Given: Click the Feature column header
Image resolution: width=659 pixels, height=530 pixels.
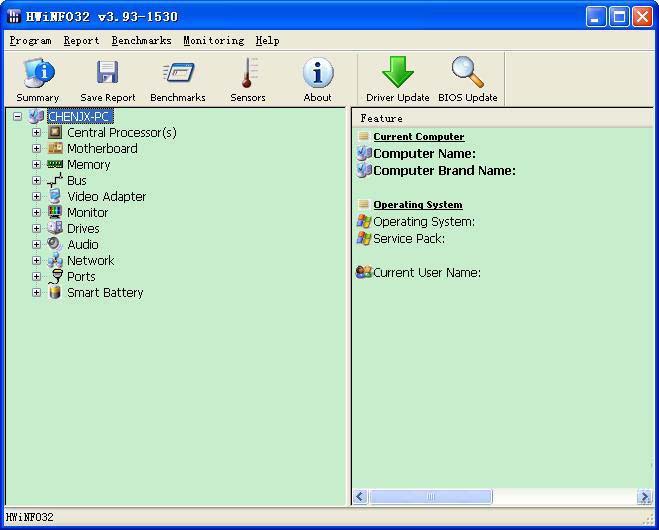Looking at the screenshot, I should point(381,118).
